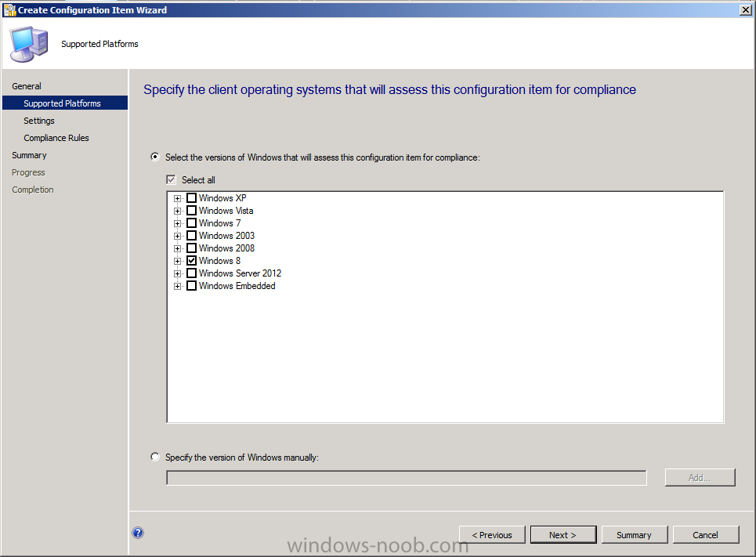The height and width of the screenshot is (557, 756).
Task: Select the 'versions of Windows' radio button
Action: [x=155, y=157]
